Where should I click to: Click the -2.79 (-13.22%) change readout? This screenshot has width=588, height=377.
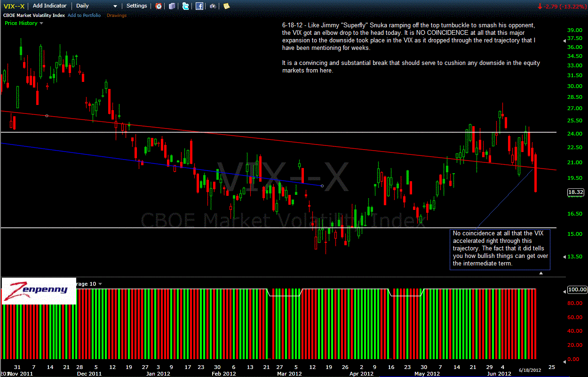tap(564, 6)
